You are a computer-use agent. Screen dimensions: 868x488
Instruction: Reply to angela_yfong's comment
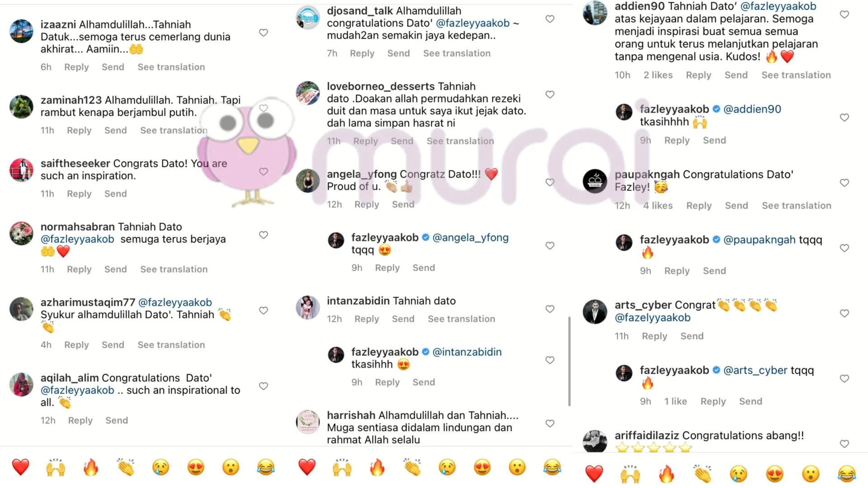pyautogui.click(x=367, y=204)
